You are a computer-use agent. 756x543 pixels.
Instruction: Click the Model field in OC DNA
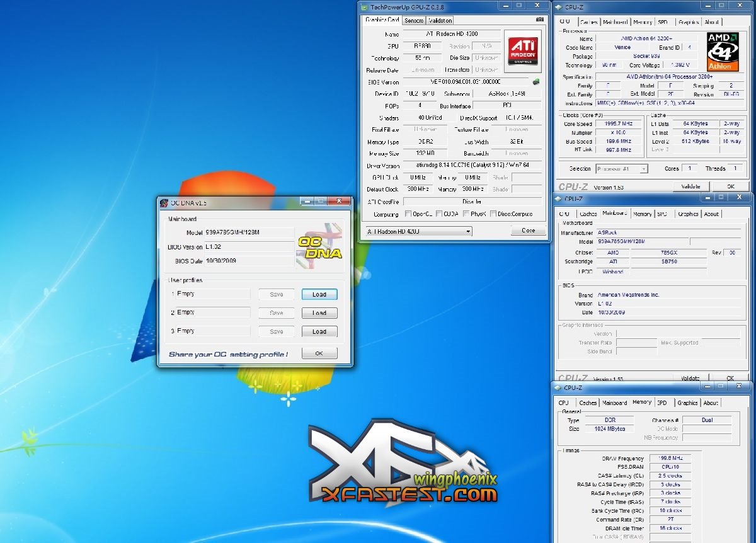click(x=249, y=232)
